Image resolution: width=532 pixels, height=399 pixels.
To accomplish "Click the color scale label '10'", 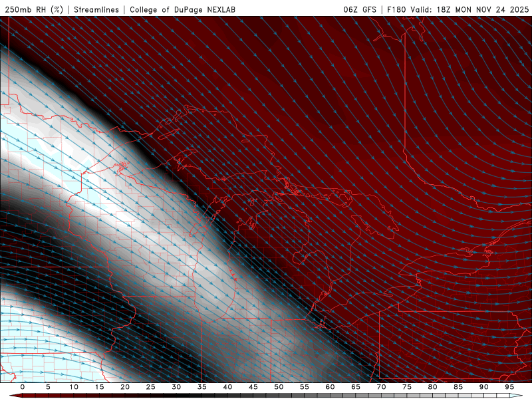I will coord(74,387).
